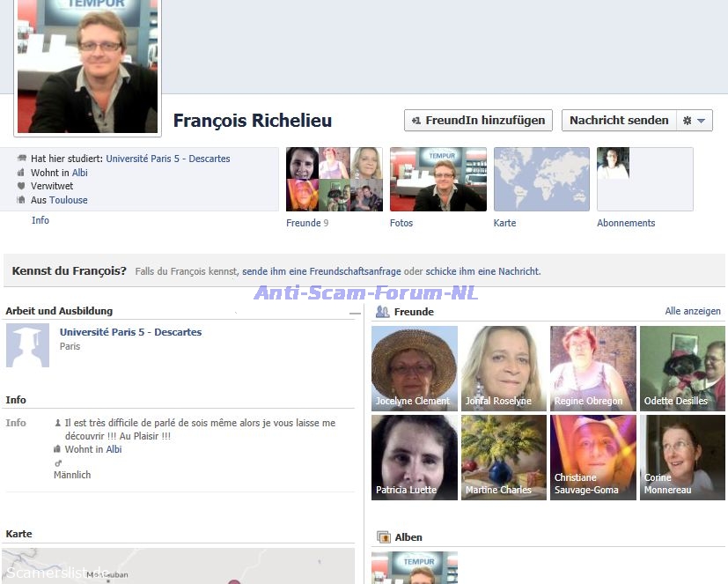Open the gear settings dropdown
Image resolution: width=728 pixels, height=584 pixels.
pos(694,121)
